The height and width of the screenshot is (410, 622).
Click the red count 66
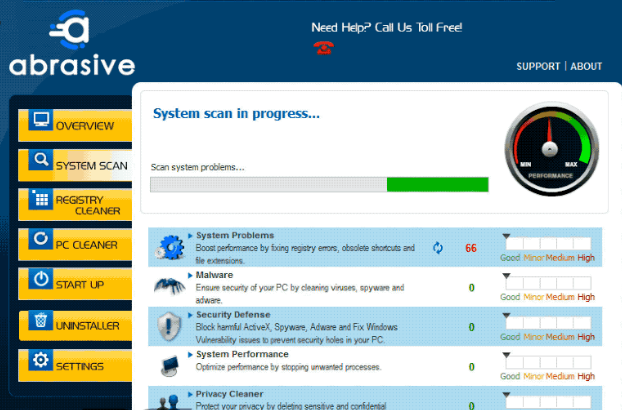point(471,248)
